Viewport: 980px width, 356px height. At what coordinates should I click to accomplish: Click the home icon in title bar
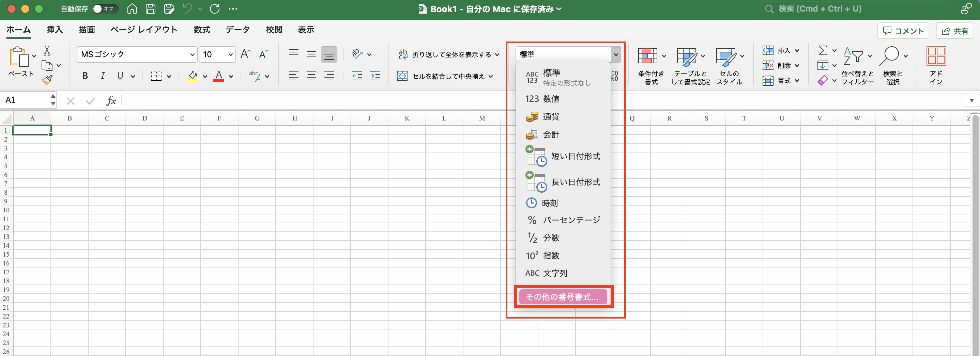pos(132,9)
